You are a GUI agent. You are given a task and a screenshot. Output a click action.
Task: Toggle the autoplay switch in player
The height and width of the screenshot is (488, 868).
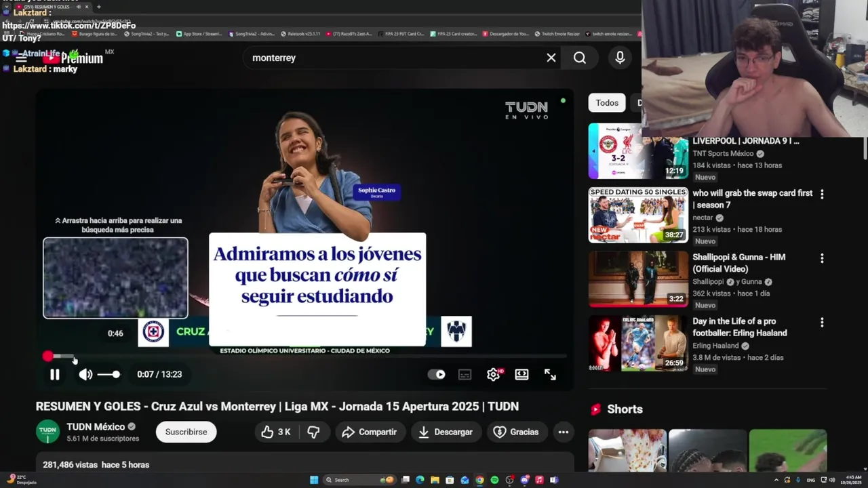click(x=437, y=374)
